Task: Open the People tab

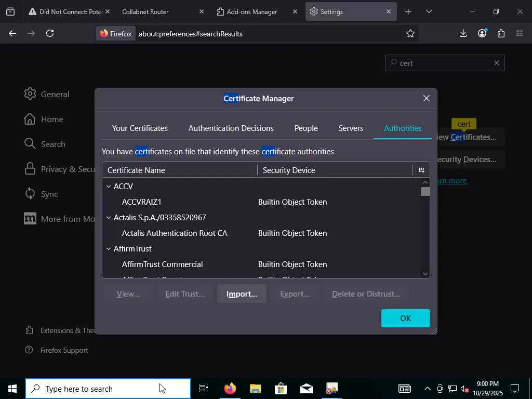Action: [306, 128]
